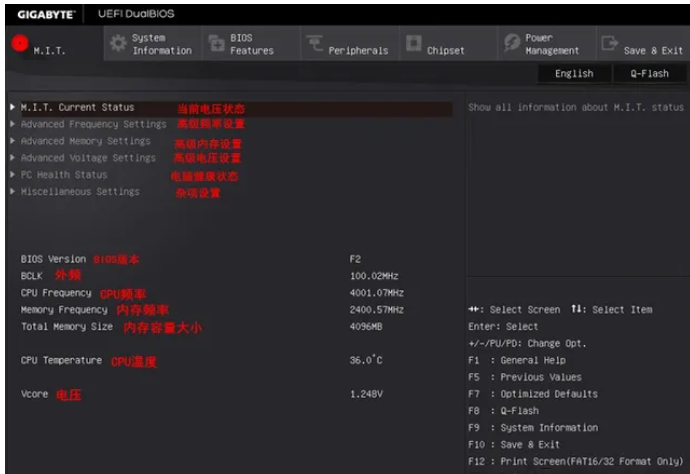This screenshot has width=690, height=474.
Task: Open PC Health Status submenu
Action: tap(63, 175)
